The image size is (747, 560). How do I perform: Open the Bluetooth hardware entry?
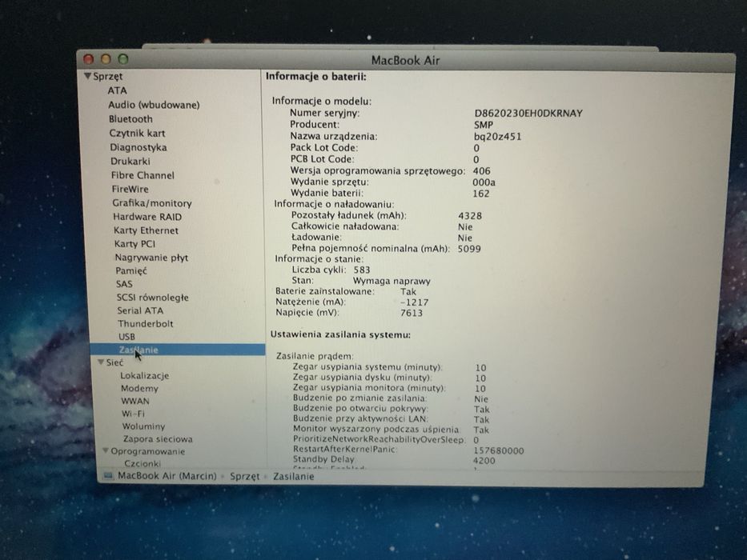131,119
